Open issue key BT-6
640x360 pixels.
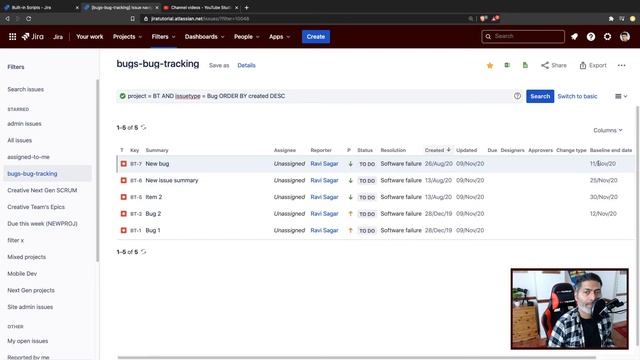[136, 180]
